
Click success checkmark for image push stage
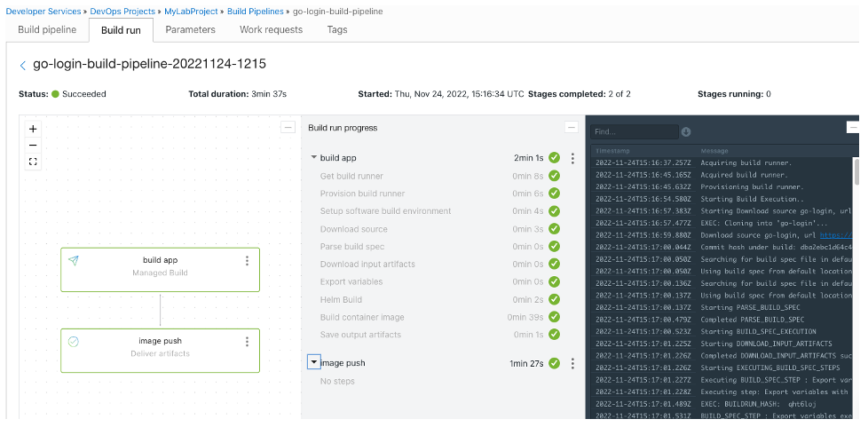pyautogui.click(x=554, y=363)
